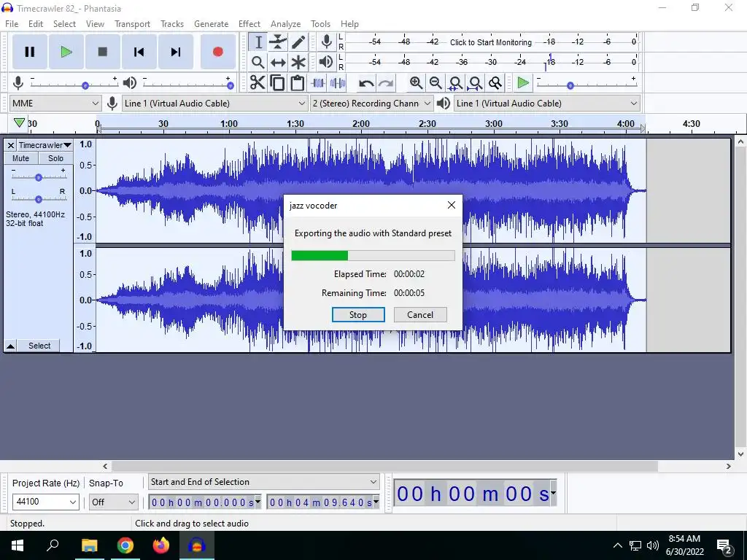Click the Stop transport square button
The image size is (747, 560).
click(102, 52)
